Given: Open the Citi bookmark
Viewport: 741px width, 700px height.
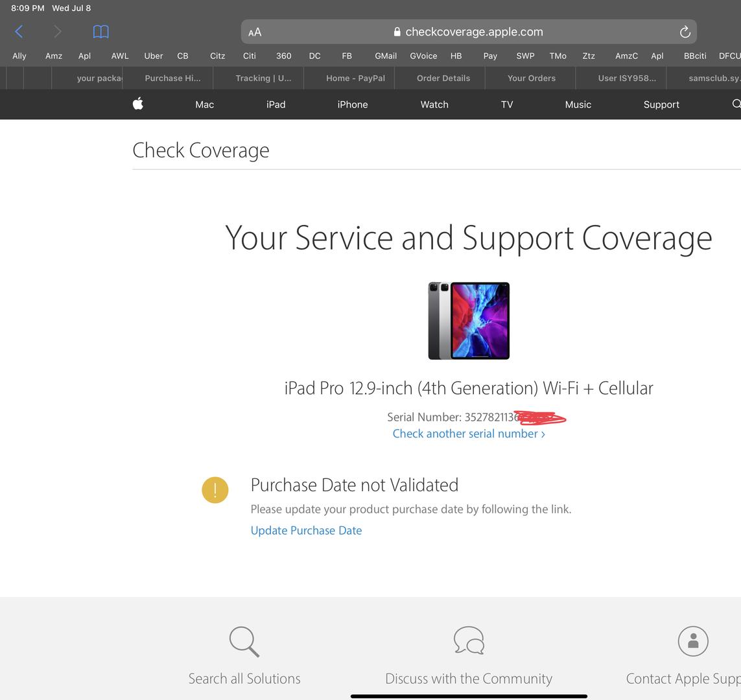Looking at the screenshot, I should (250, 56).
